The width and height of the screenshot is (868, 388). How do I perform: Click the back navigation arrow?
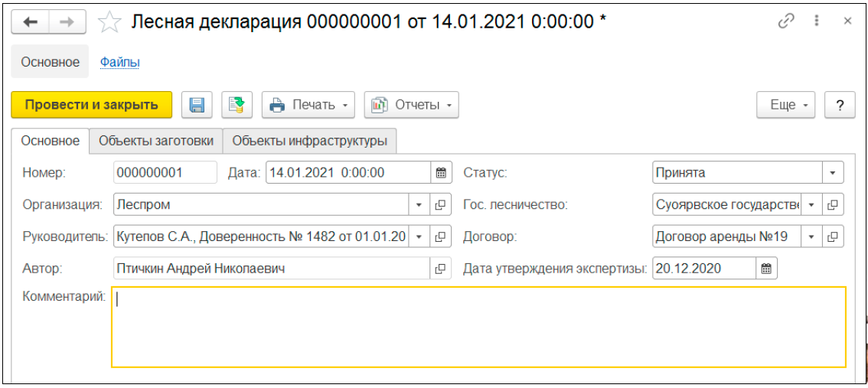click(x=31, y=22)
